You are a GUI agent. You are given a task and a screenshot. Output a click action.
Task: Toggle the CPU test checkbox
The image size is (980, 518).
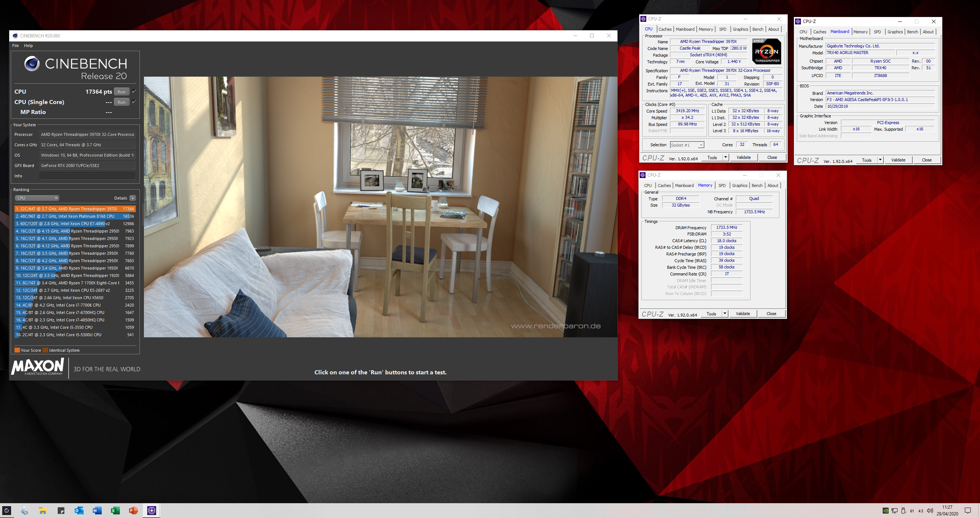coord(134,91)
